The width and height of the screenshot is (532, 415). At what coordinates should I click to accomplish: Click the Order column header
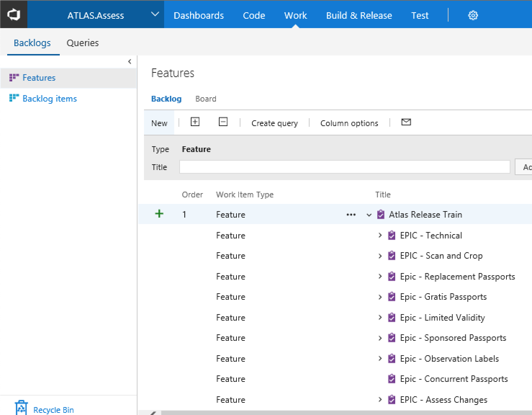pyautogui.click(x=192, y=195)
